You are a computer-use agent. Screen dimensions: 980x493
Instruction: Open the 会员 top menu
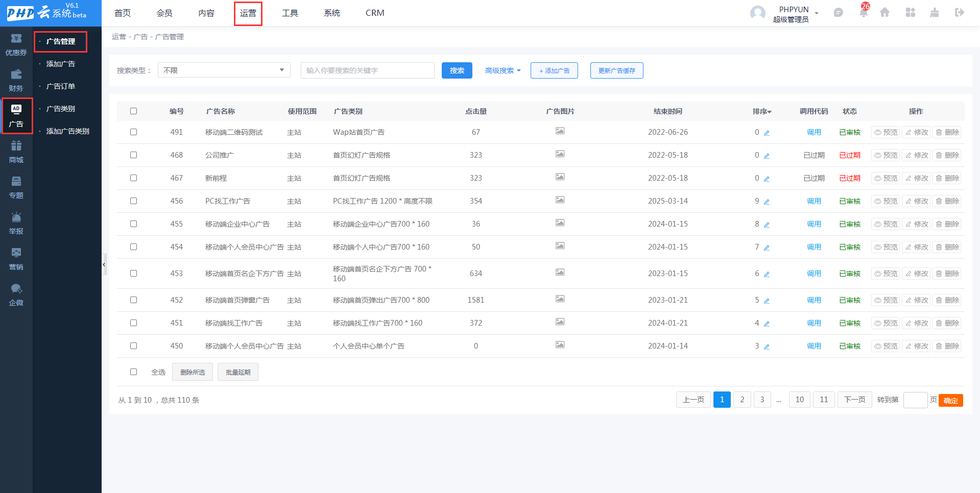click(x=164, y=13)
